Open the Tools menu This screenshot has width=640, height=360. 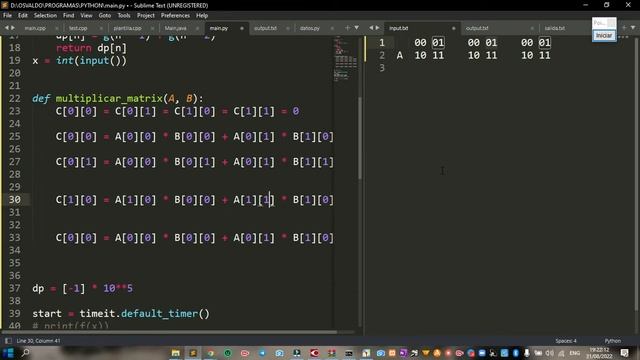(124, 16)
